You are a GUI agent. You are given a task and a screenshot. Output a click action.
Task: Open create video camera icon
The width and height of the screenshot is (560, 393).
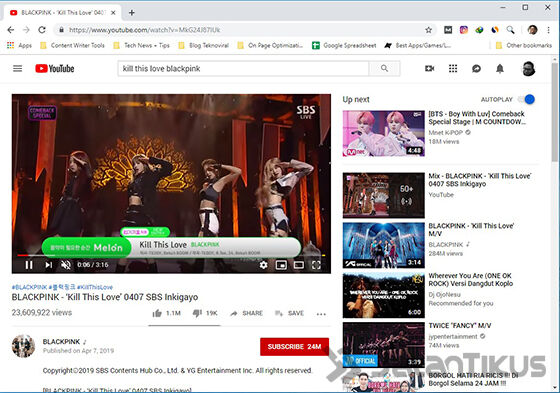point(430,68)
